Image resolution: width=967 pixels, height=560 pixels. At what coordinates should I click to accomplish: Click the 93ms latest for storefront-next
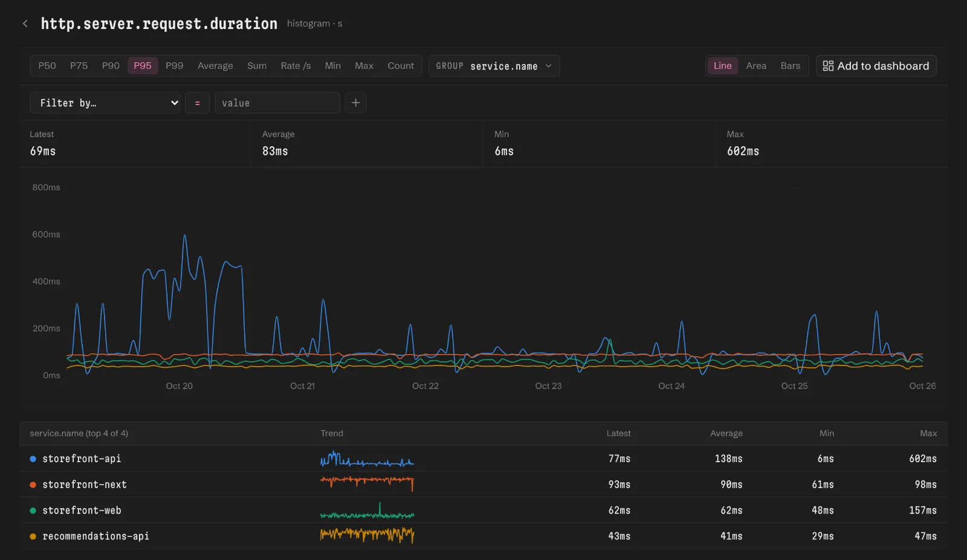[x=619, y=484]
